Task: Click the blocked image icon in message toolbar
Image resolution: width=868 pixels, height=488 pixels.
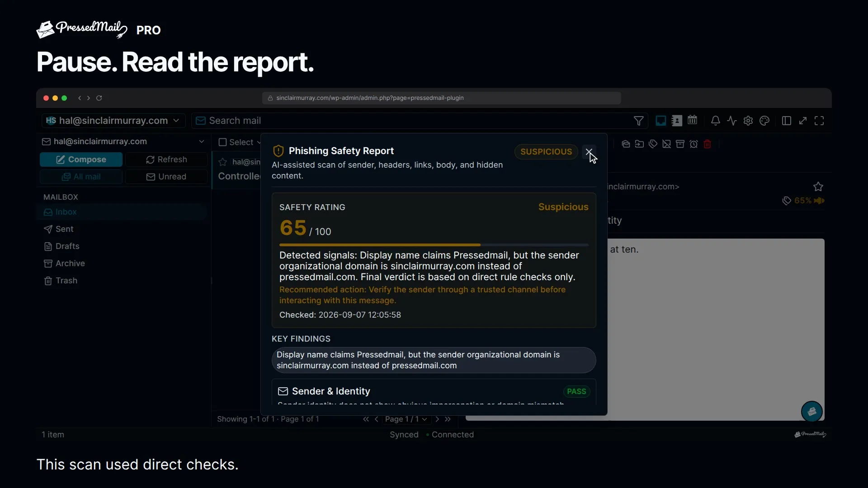Action: coord(666,144)
